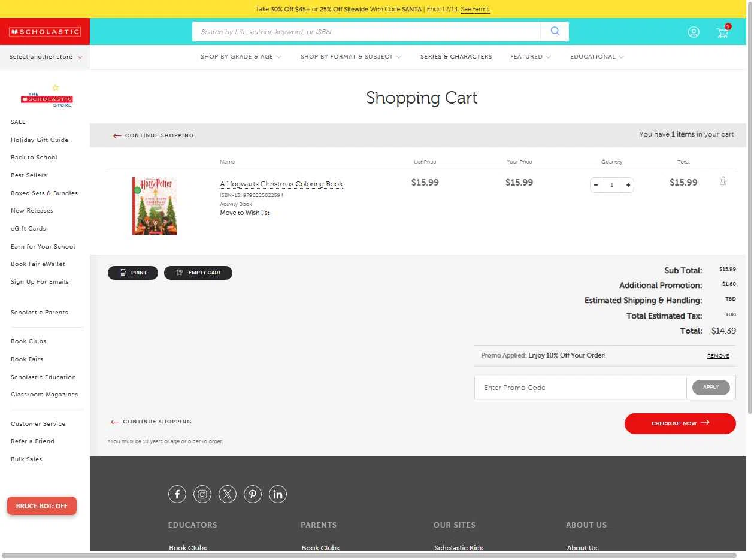The image size is (754, 560).
Task: Click the Empty Cart button
Action: point(198,273)
